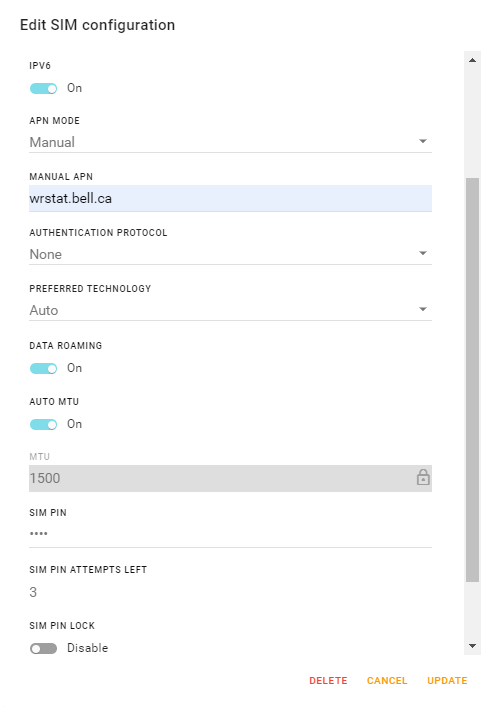Disable the Data Roaming switch
The width and height of the screenshot is (483, 707).
[x=43, y=368]
